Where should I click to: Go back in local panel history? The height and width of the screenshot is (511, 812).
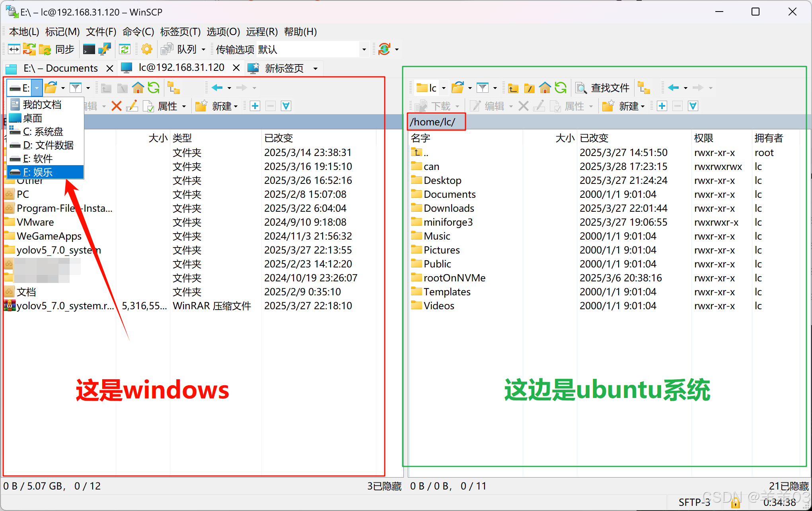(x=217, y=88)
